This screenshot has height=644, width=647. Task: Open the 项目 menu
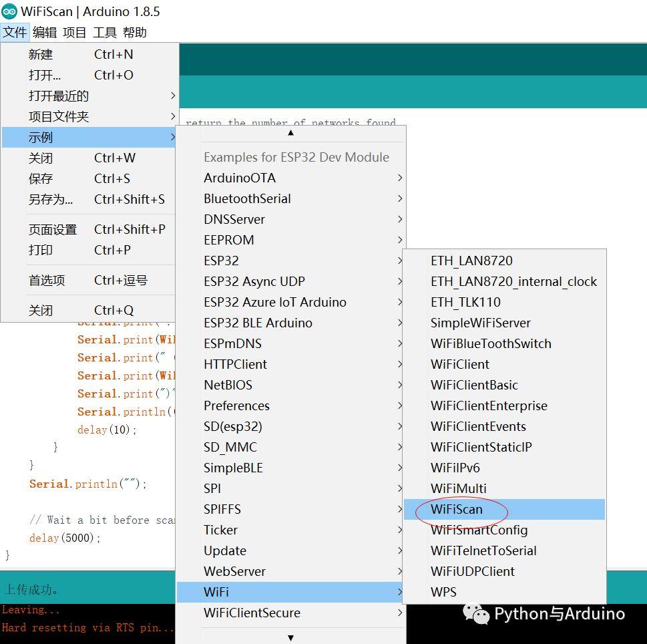(75, 32)
